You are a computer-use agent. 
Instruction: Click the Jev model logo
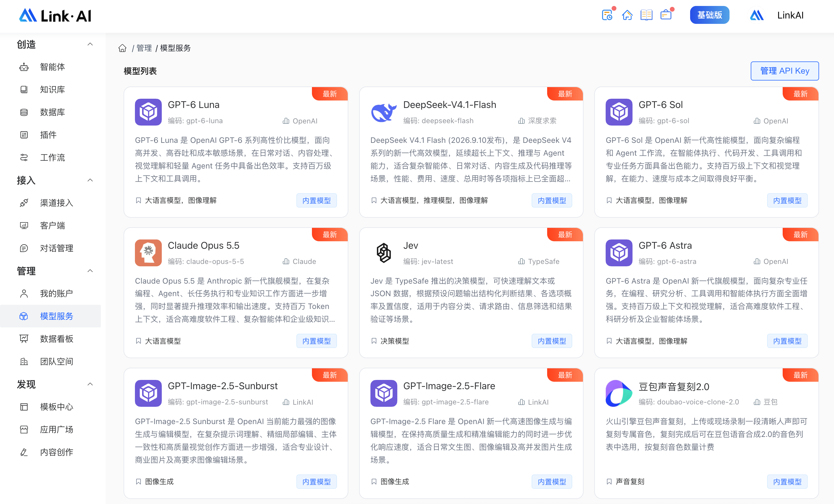[384, 253]
